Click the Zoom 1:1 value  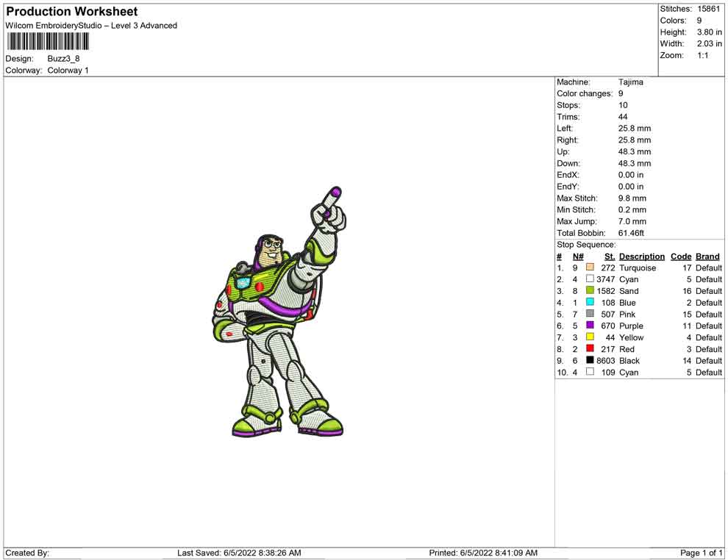tap(702, 55)
